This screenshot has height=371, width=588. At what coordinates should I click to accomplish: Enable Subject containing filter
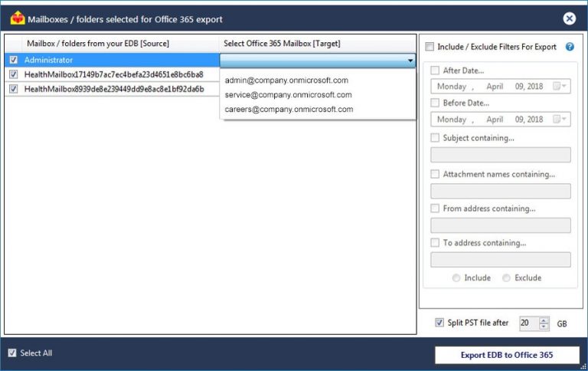click(x=435, y=138)
